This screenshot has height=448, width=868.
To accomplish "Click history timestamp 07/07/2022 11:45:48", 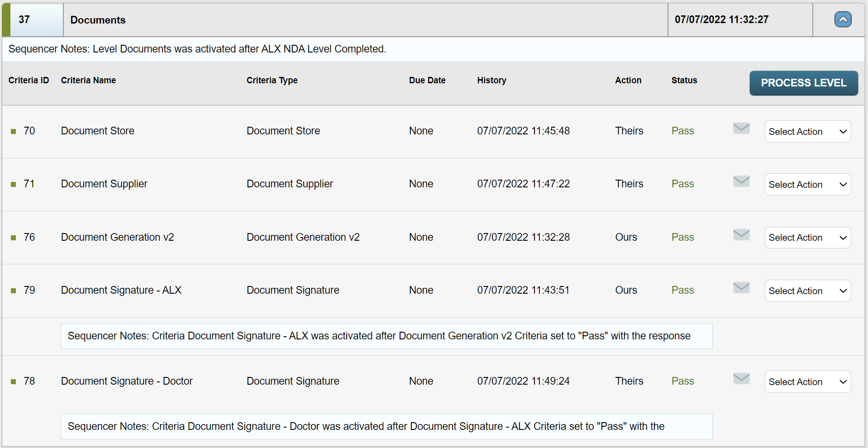I will [523, 131].
